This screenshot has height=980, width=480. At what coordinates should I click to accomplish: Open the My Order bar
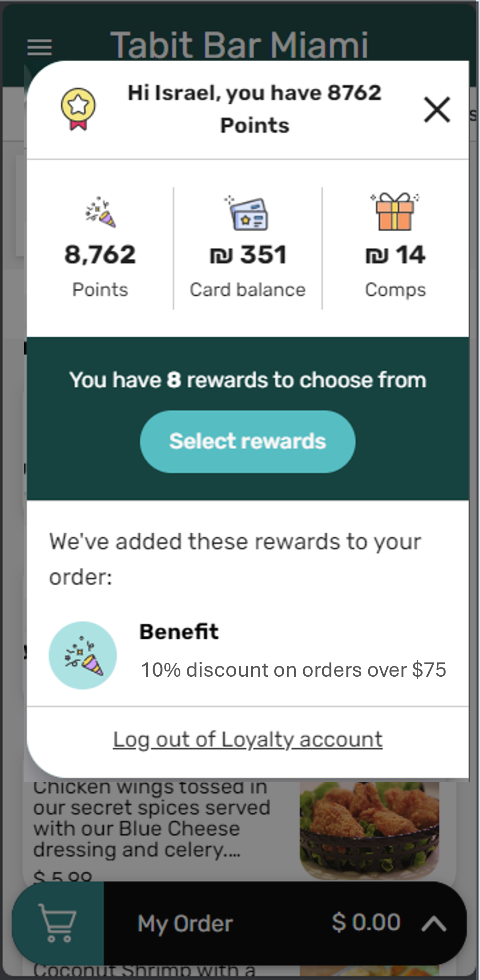click(185, 924)
